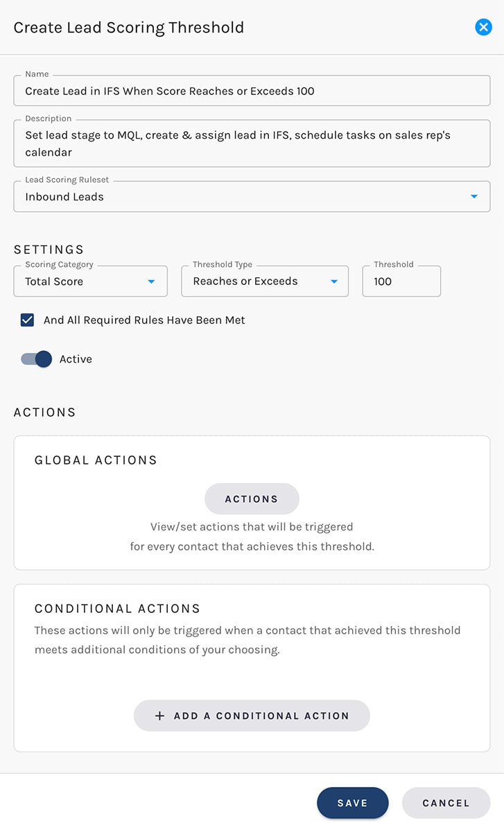Select the Actions section heading

tap(44, 412)
